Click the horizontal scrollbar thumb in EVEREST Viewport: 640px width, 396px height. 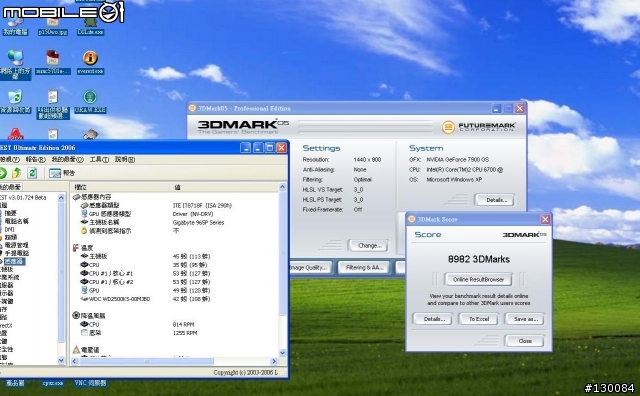pos(146,361)
